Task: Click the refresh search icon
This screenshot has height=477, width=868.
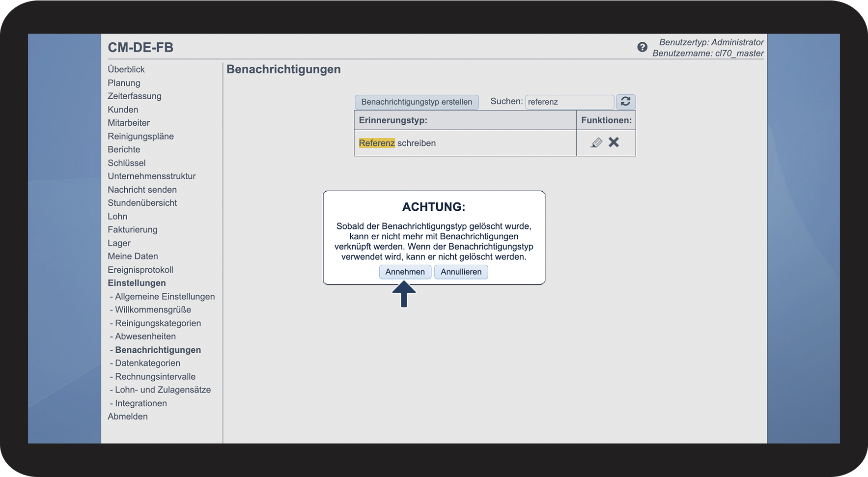Action: [625, 102]
